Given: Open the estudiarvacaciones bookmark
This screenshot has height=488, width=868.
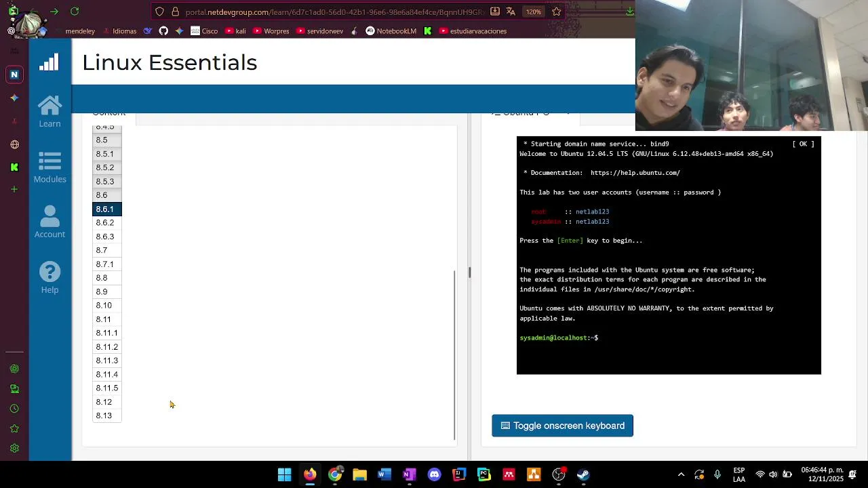Looking at the screenshot, I should pyautogui.click(x=473, y=30).
